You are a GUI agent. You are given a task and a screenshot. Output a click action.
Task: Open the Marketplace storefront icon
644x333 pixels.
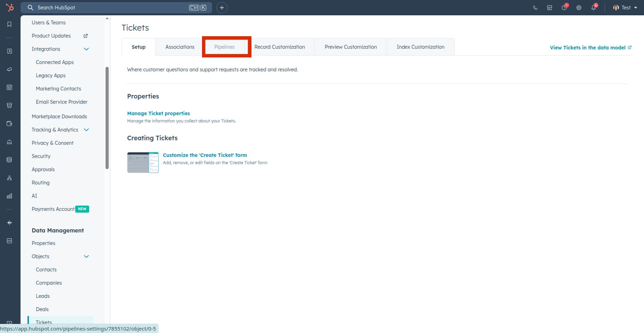549,7
